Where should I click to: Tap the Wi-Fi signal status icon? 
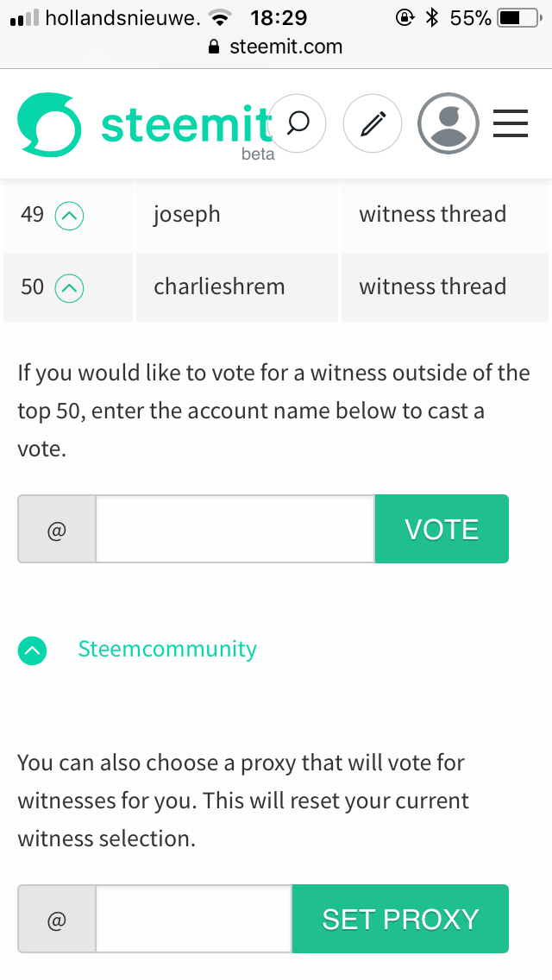(x=219, y=18)
